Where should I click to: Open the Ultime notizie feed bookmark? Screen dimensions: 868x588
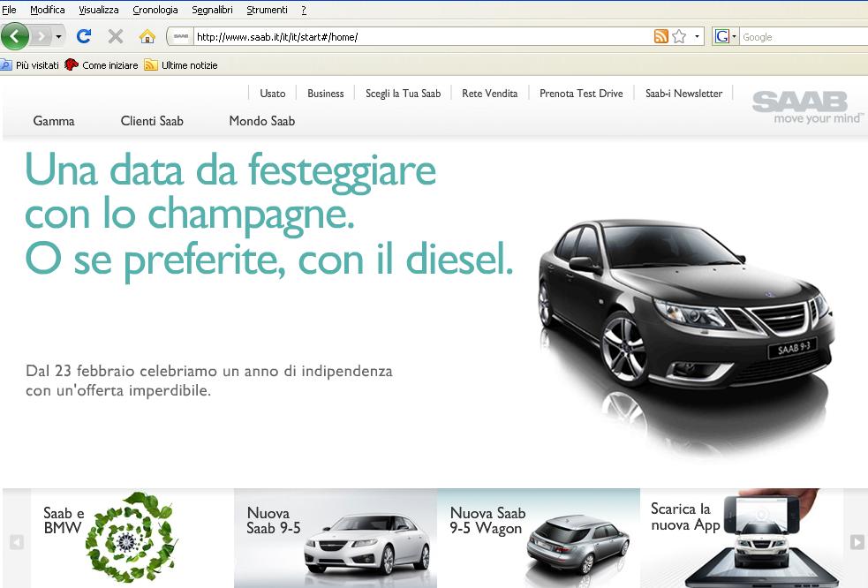[181, 65]
